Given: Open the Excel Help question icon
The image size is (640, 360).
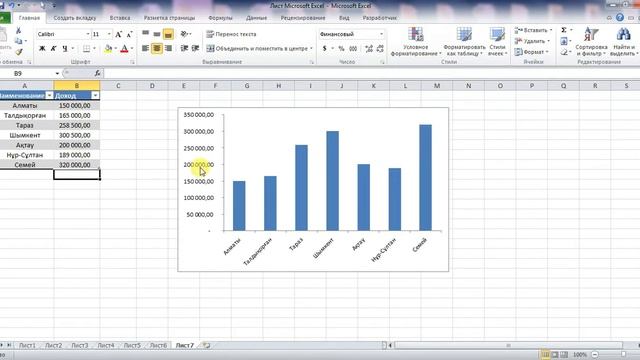Looking at the screenshot, I should click(x=620, y=18).
